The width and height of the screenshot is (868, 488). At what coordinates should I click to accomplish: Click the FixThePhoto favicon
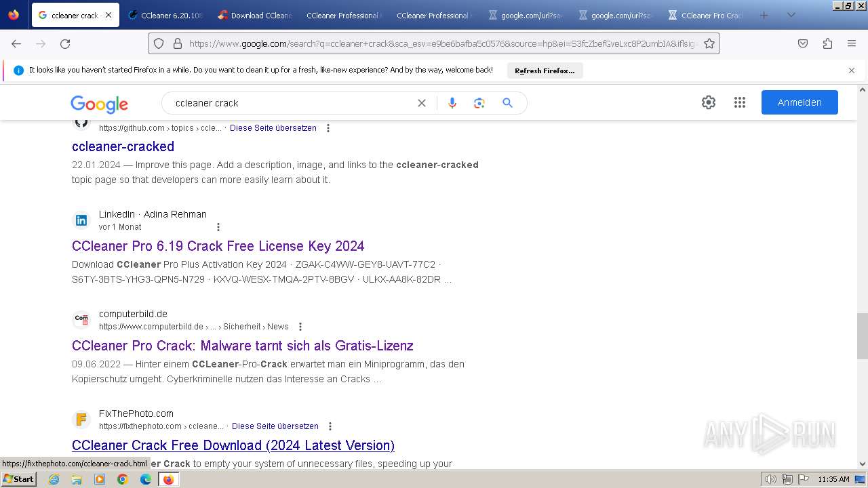(81, 420)
